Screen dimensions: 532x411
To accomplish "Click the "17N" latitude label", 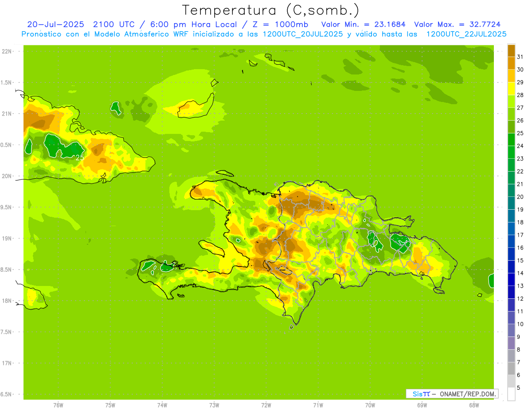I will 6,363.
